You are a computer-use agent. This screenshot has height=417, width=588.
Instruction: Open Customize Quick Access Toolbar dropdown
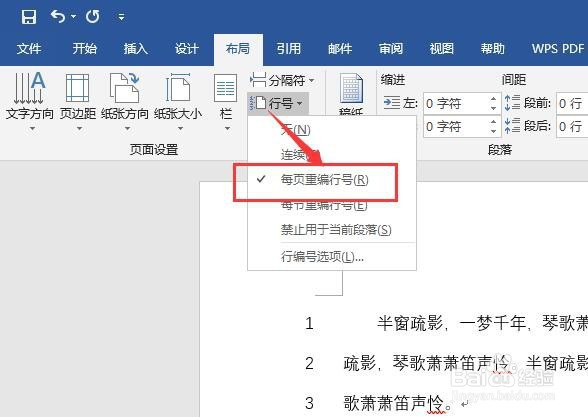pyautogui.click(x=121, y=17)
